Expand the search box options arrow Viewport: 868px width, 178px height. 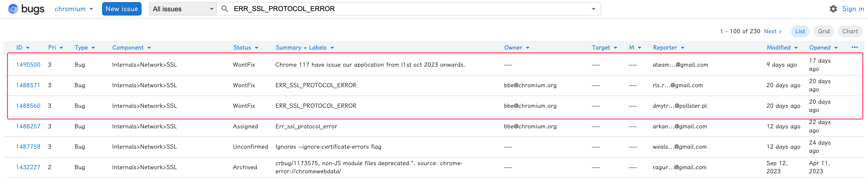(x=593, y=9)
